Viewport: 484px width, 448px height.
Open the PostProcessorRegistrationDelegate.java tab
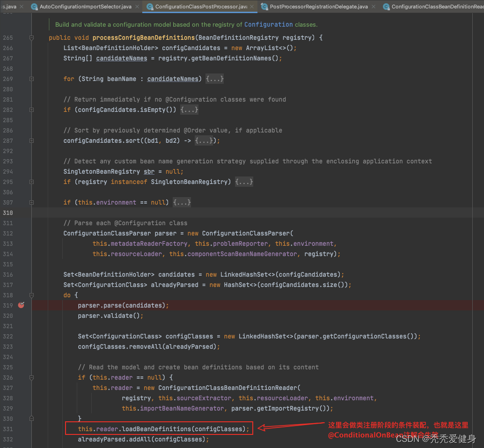click(318, 7)
